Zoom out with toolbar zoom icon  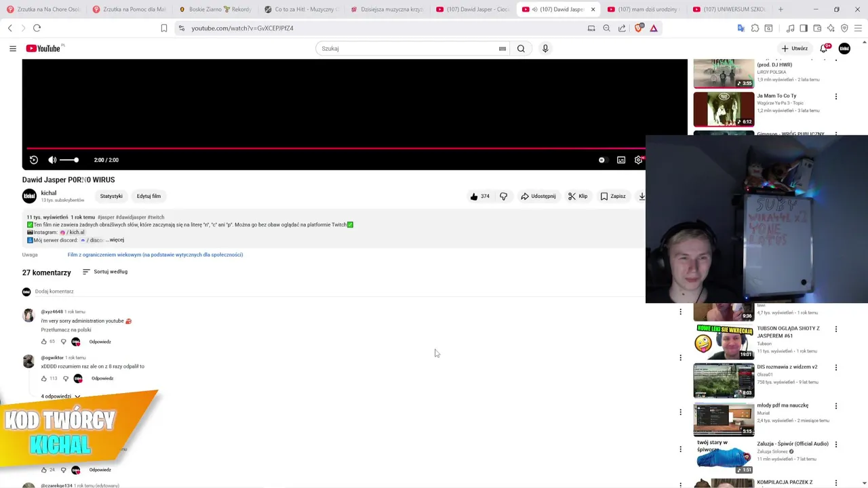[606, 28]
